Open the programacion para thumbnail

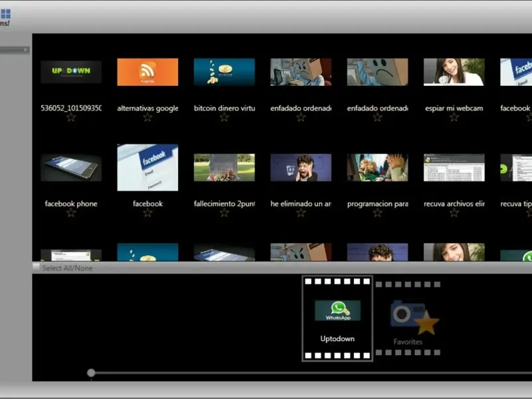click(x=377, y=168)
